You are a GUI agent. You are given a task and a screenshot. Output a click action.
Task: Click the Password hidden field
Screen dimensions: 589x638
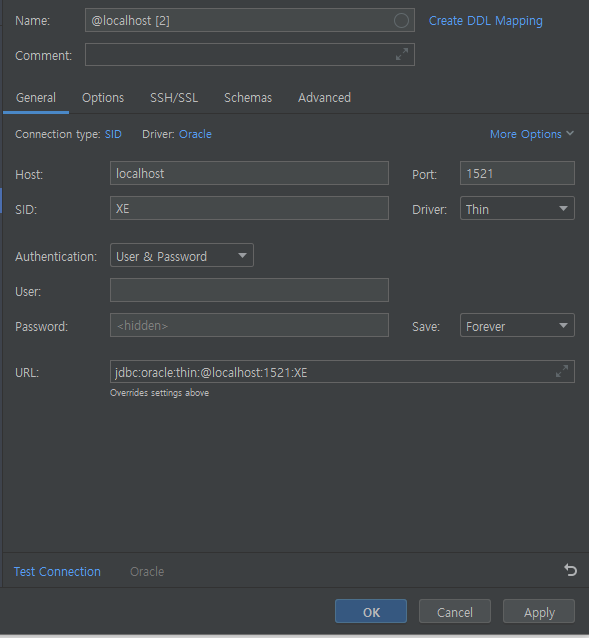(249, 325)
